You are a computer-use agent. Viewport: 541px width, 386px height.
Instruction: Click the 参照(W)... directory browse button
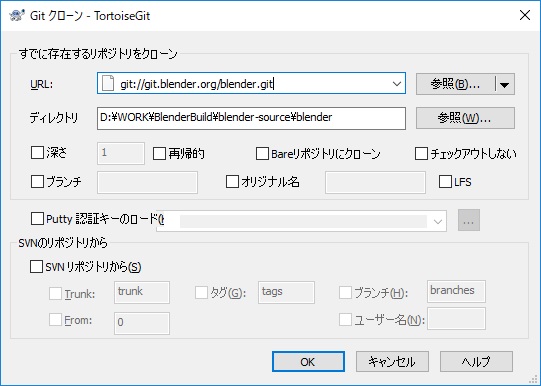pos(465,118)
